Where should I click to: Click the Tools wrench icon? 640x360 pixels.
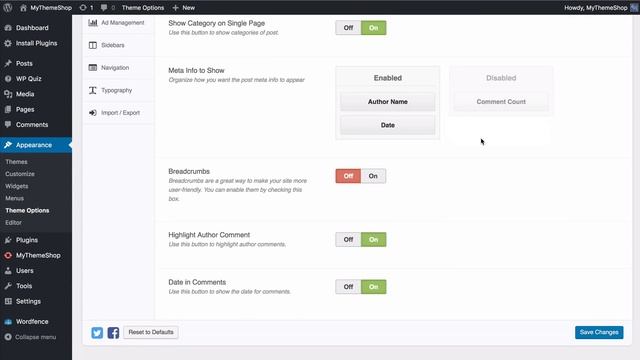pyautogui.click(x=8, y=286)
